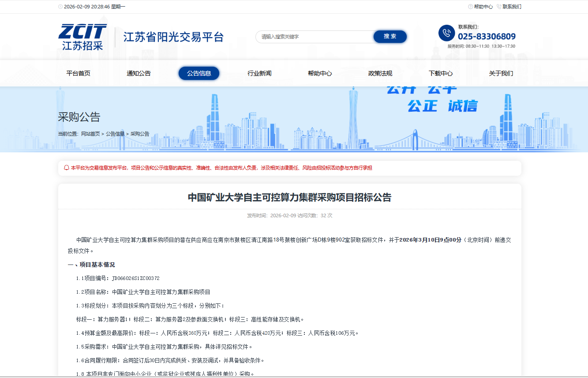588x378 pixels.
Task: Click the phone icon next to top 联系我们
Action: [x=499, y=7]
